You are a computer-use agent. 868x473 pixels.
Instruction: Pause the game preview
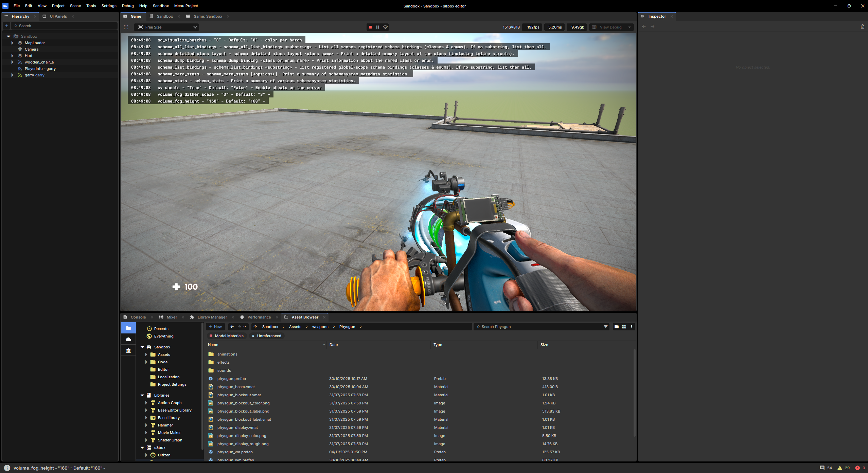378,27
